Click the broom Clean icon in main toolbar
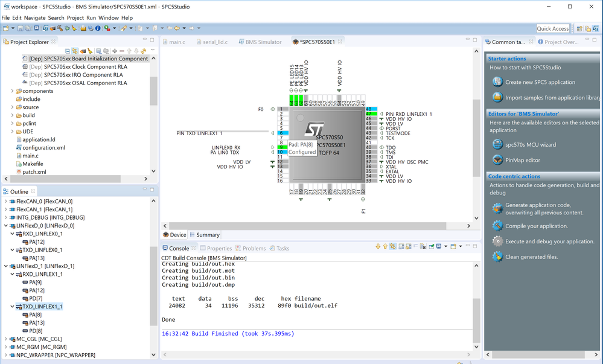The height and width of the screenshot is (364, 603). tap(74, 28)
